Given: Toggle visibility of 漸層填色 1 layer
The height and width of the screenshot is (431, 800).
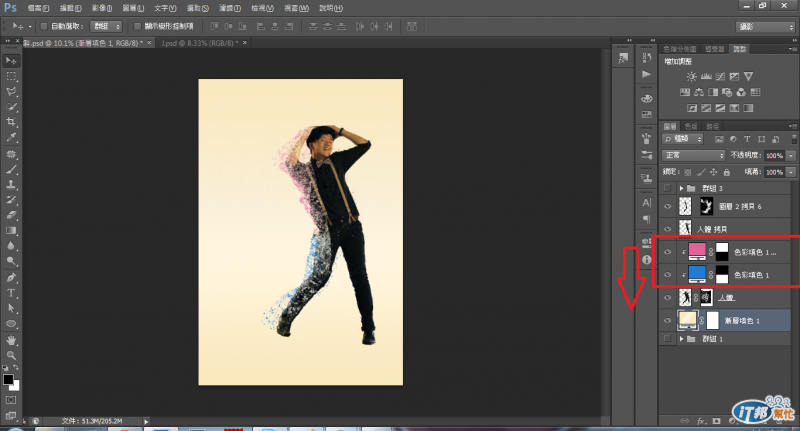Looking at the screenshot, I should pyautogui.click(x=668, y=320).
